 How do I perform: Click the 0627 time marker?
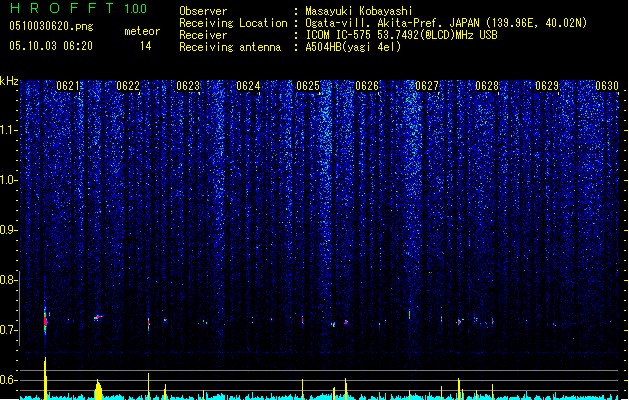427,86
